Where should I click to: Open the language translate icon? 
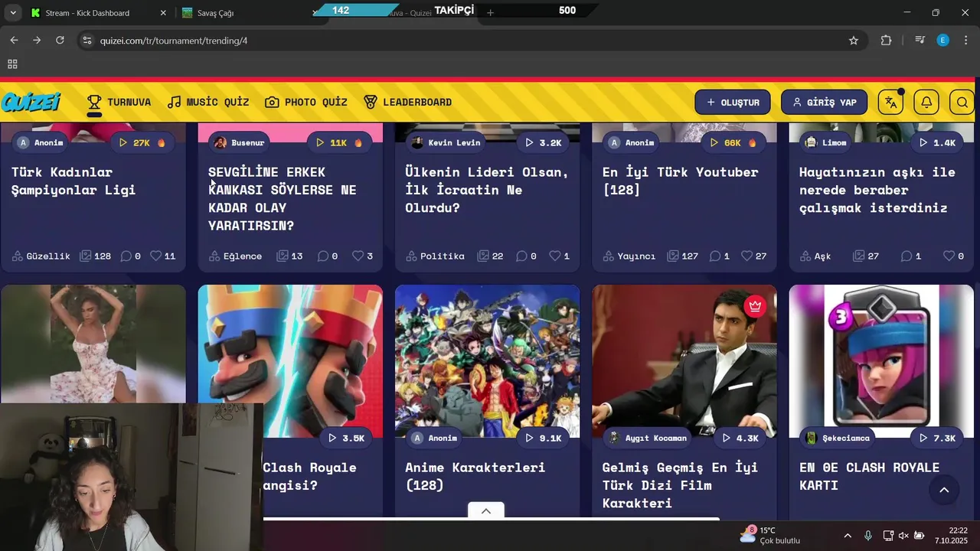[890, 102]
